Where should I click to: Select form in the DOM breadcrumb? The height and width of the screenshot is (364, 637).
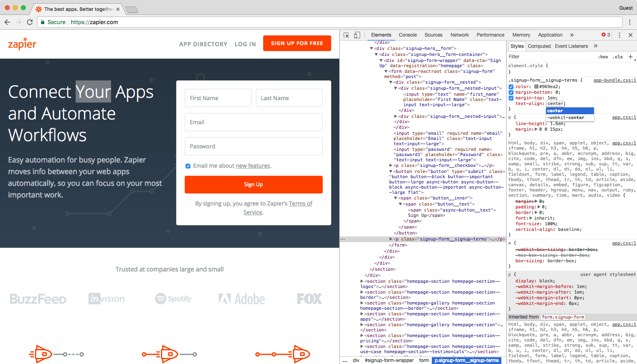[424, 360]
